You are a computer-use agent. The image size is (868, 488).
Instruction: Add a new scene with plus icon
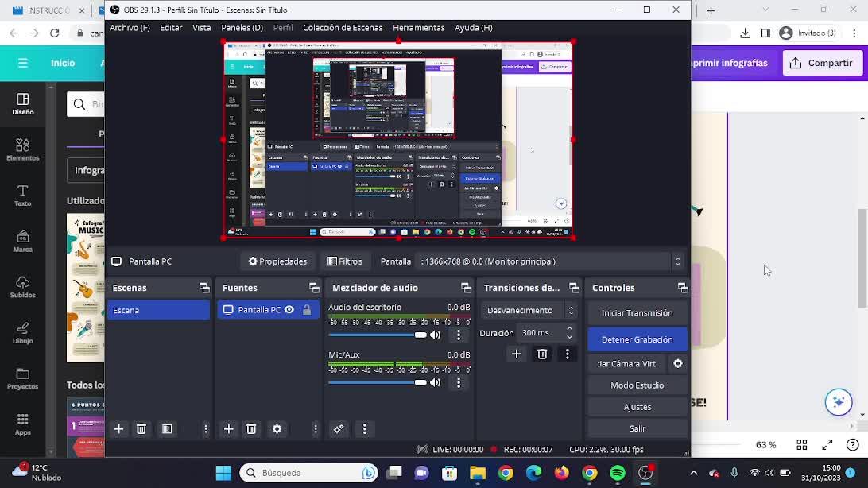[118, 429]
